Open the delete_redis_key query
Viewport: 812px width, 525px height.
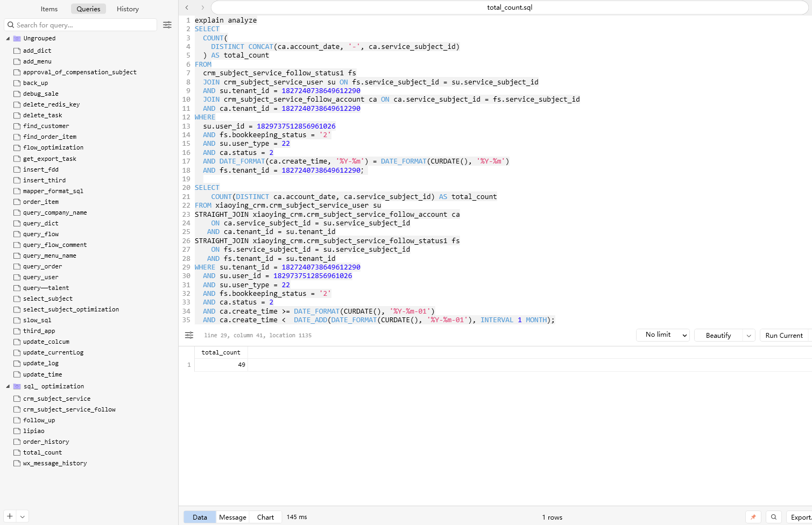[51, 104]
